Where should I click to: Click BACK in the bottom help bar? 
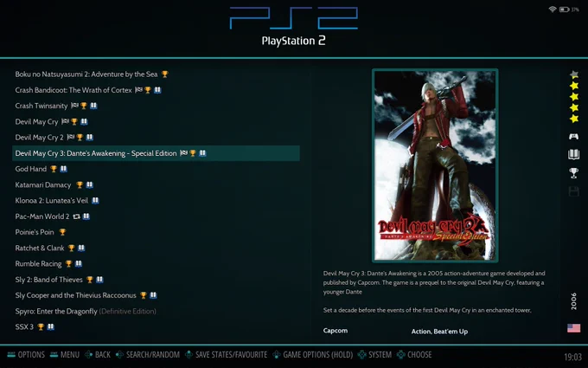pyautogui.click(x=98, y=354)
